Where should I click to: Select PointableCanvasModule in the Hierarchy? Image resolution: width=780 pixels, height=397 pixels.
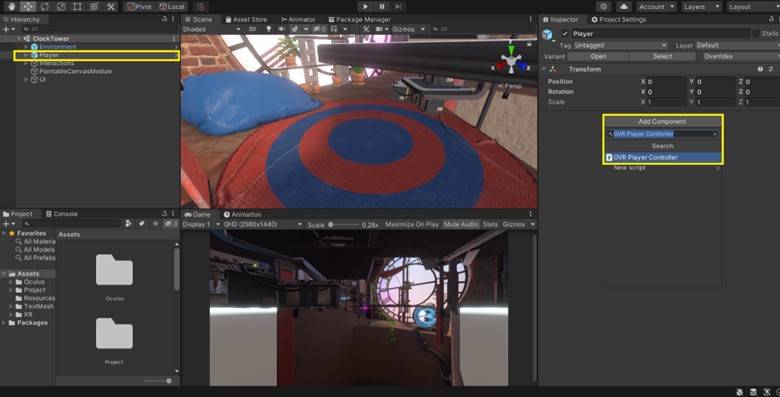point(76,71)
